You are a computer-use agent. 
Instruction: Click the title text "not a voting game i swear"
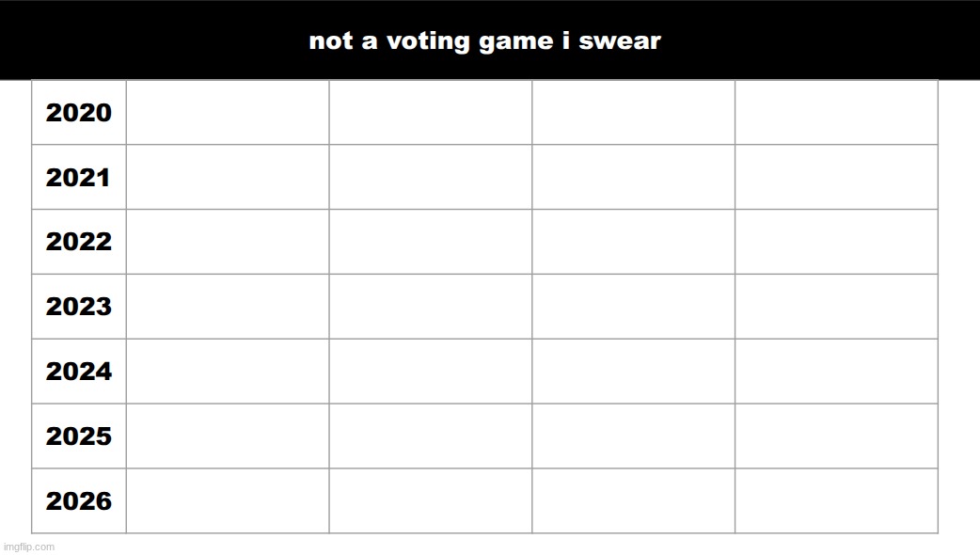click(484, 41)
